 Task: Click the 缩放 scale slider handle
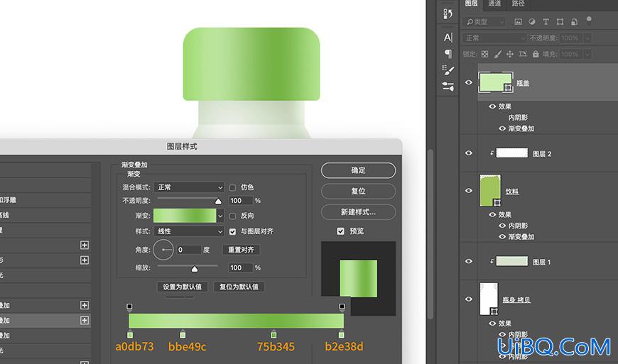(195, 269)
